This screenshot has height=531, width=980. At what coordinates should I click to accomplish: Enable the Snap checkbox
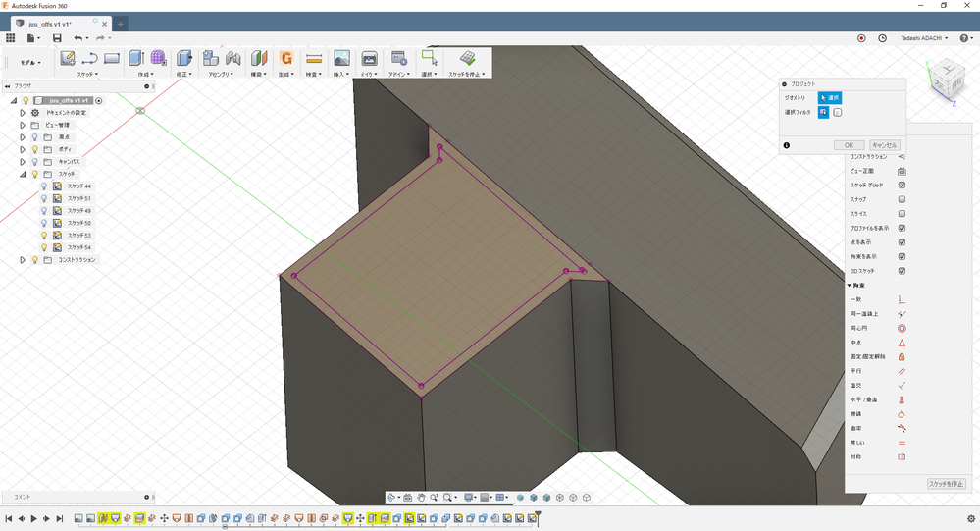(902, 199)
